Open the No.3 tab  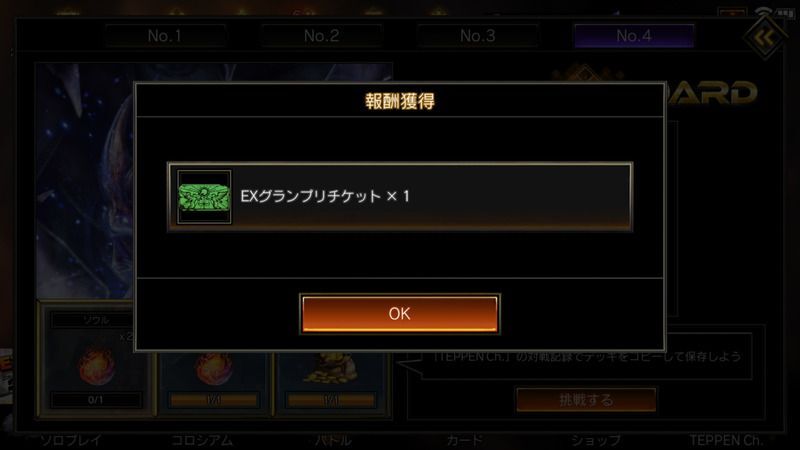(478, 36)
